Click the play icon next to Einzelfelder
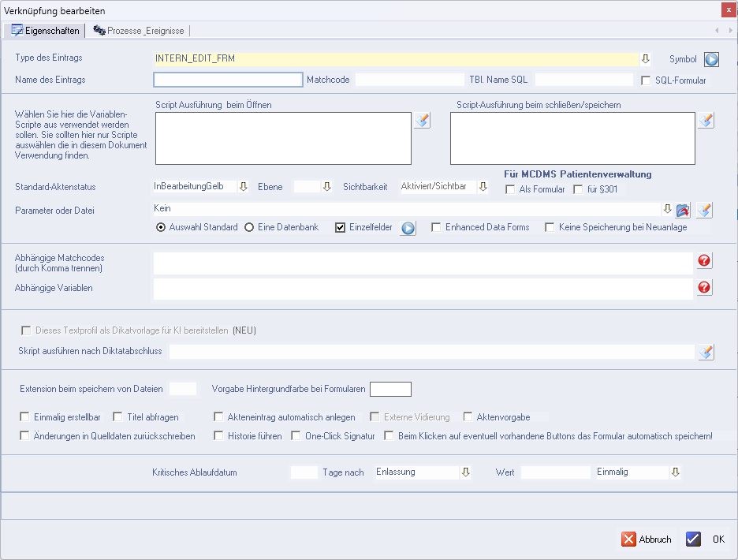738x560 pixels. 408,228
